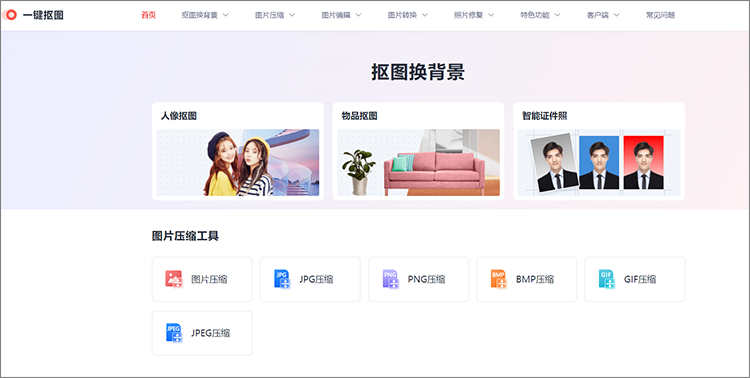
Task: Click the JPEG压缩 label
Action: pos(210,333)
